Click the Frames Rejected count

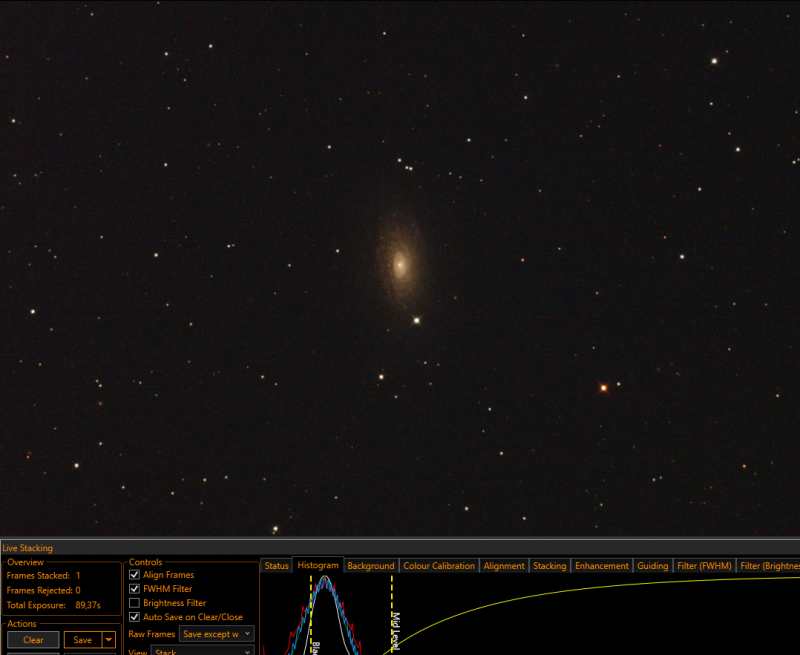point(78,590)
